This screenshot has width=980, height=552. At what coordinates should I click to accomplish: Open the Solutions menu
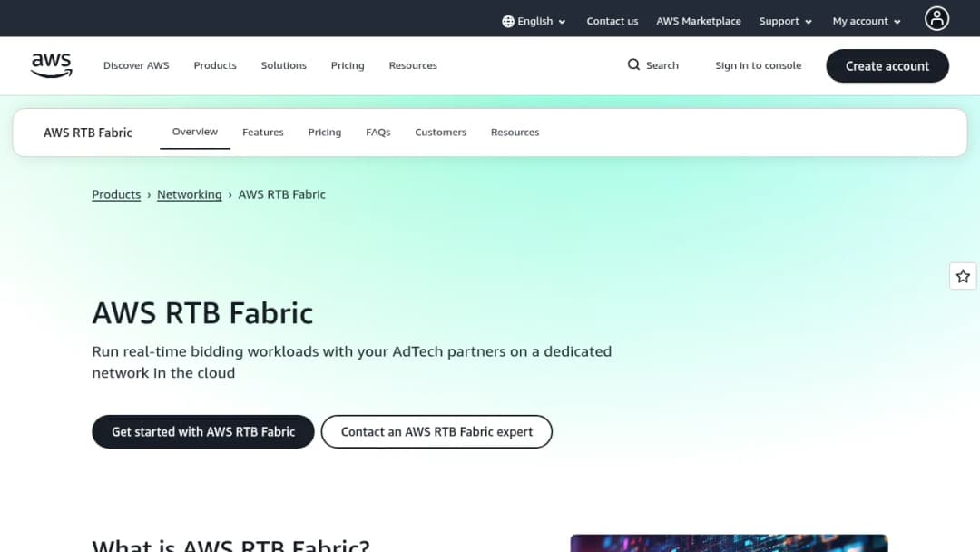click(284, 65)
